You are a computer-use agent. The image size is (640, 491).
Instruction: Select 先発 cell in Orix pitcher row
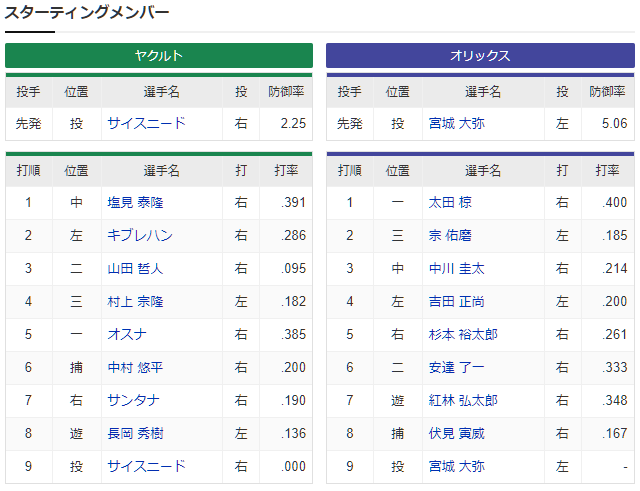pyautogui.click(x=349, y=123)
